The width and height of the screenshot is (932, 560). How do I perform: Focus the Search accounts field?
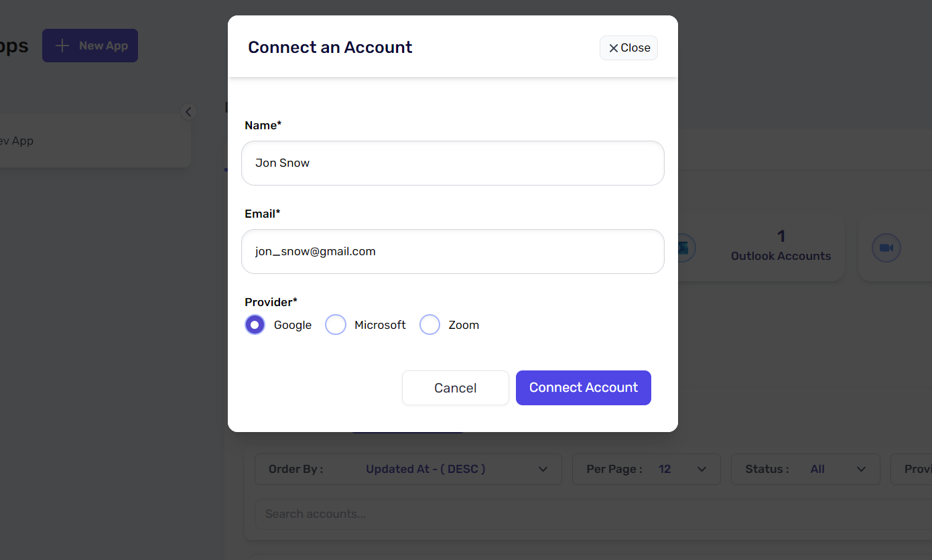590,514
